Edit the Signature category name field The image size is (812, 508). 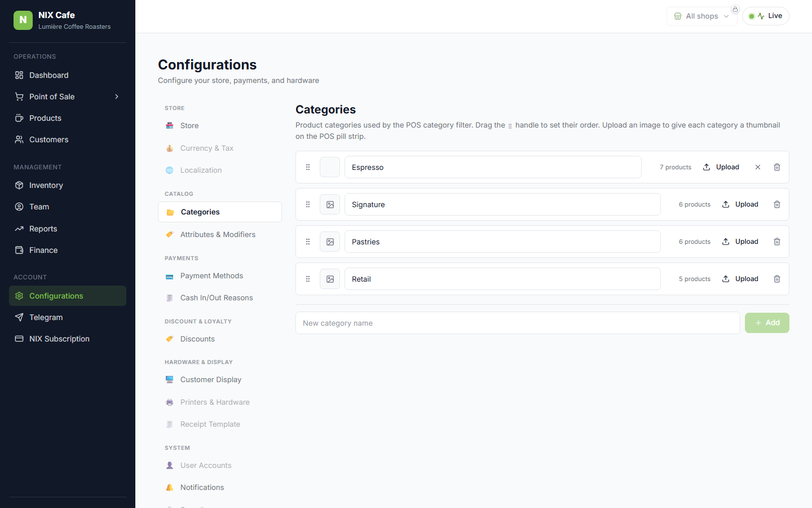[x=502, y=204]
